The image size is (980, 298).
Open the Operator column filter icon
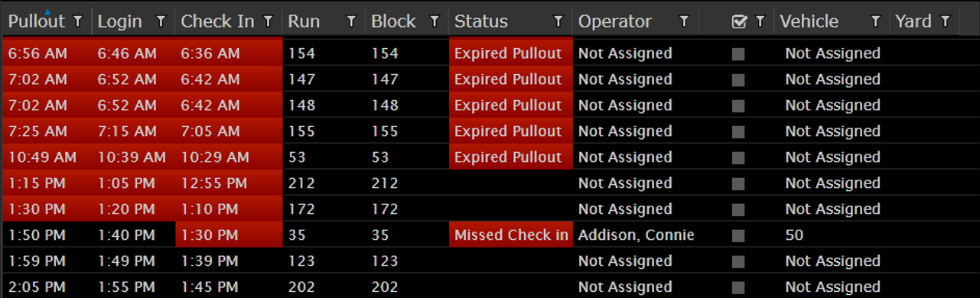(x=684, y=22)
